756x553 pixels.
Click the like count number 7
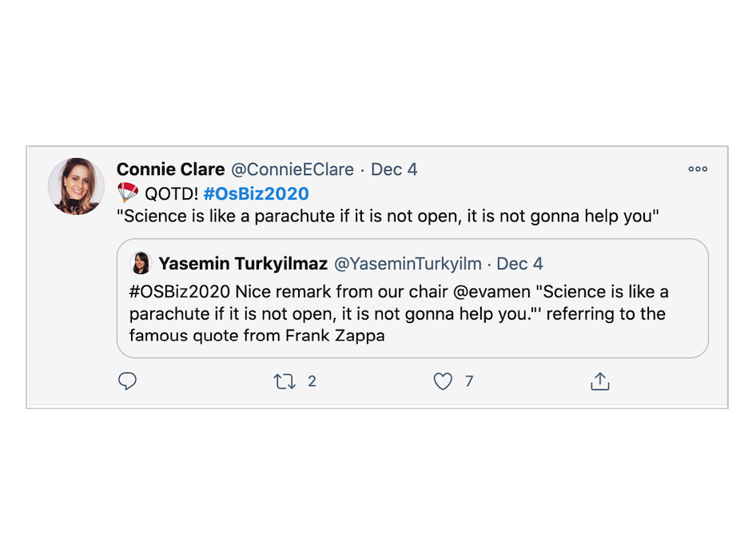[469, 381]
